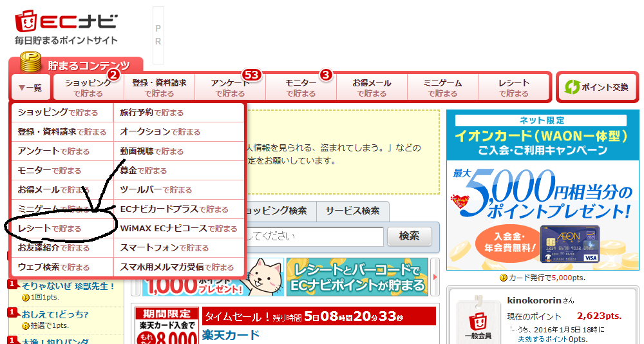Open モニターで貯まる navigation tab

(301, 88)
